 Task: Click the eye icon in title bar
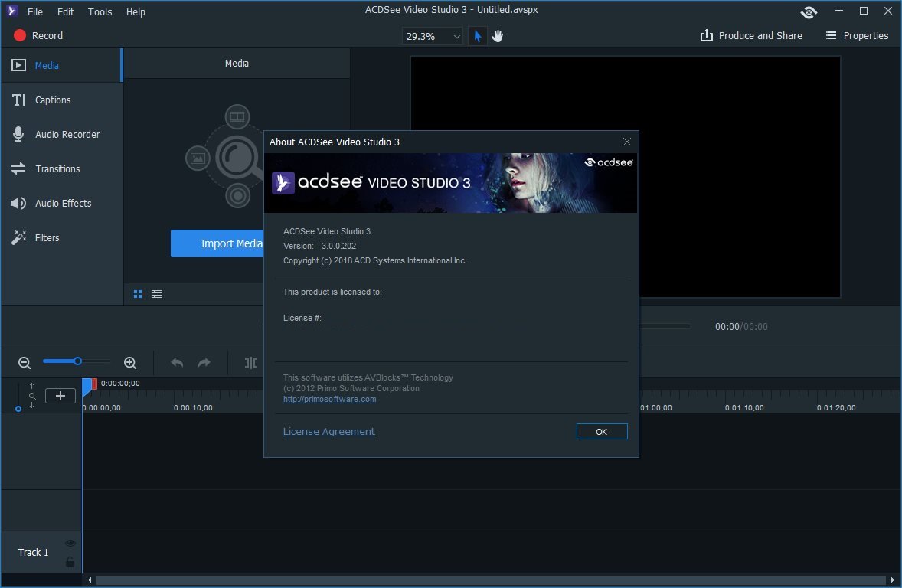tap(809, 12)
